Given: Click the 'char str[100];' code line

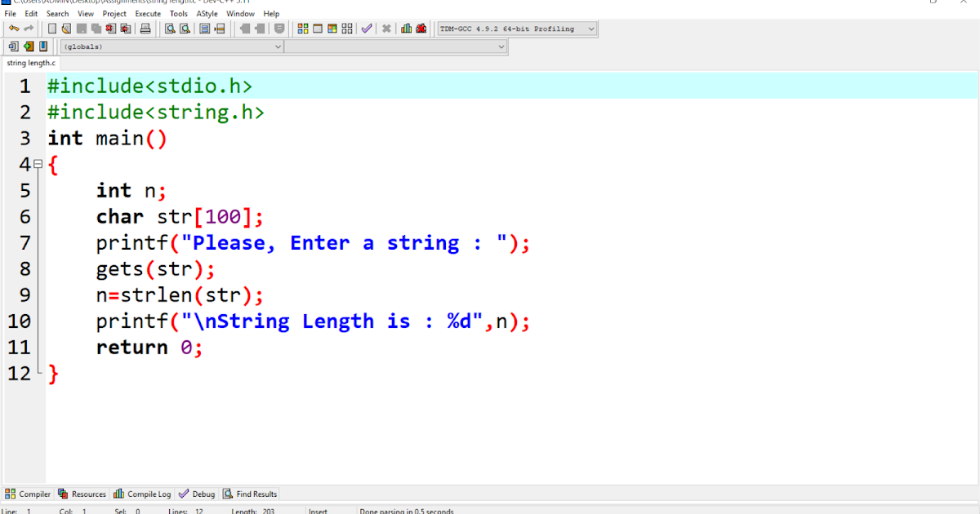Looking at the screenshot, I should [180, 216].
